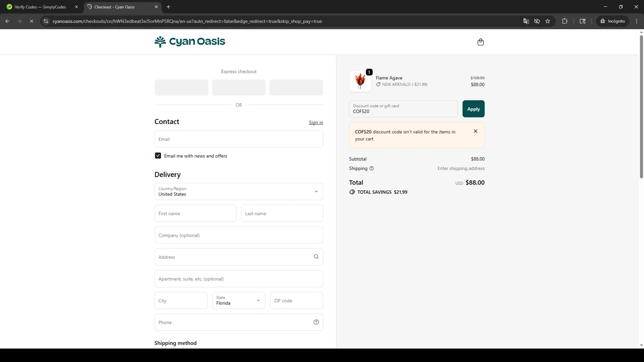The image size is (644, 362).
Task: Click the Delivery heading
Action: tap(167, 175)
